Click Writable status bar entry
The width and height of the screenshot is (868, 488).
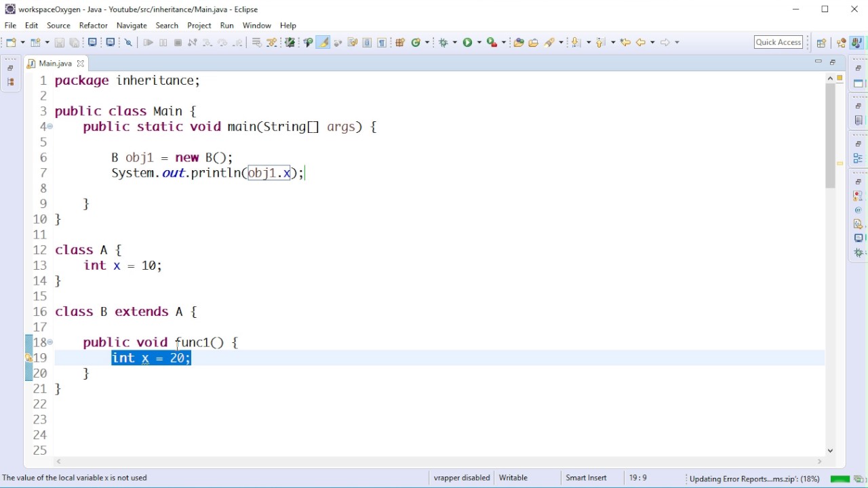513,478
